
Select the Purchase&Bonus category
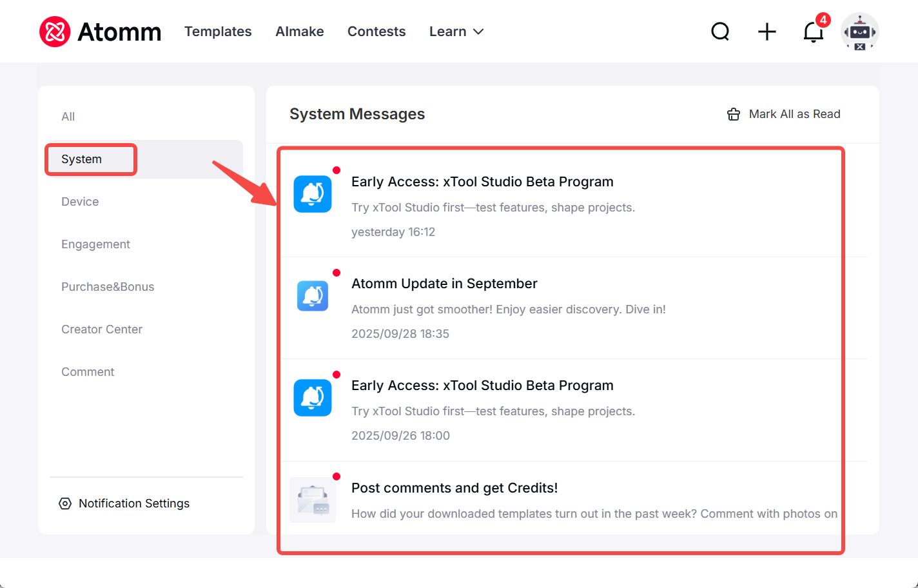click(108, 287)
